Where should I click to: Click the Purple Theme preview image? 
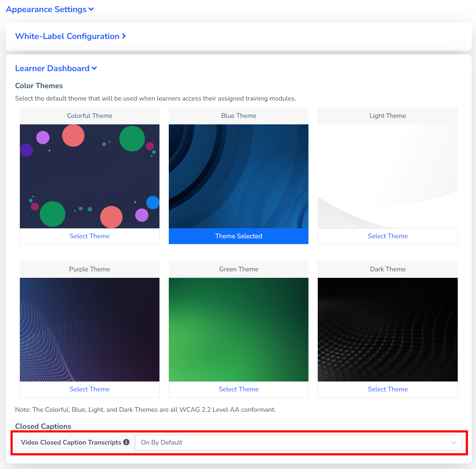pyautogui.click(x=90, y=329)
